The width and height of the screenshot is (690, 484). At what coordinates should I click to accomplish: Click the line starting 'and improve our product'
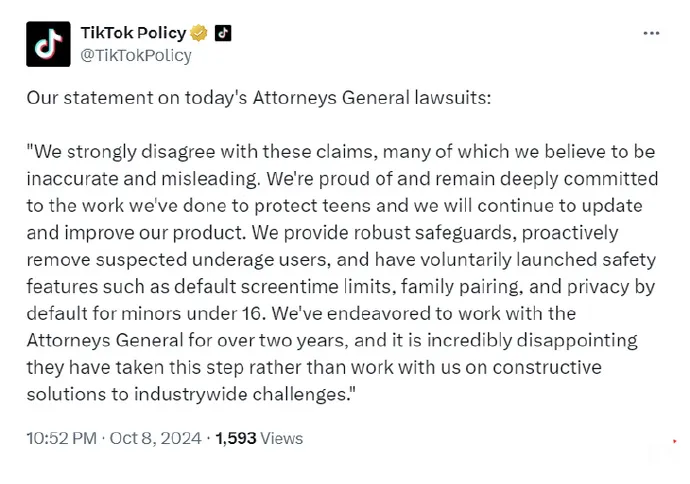323,233
